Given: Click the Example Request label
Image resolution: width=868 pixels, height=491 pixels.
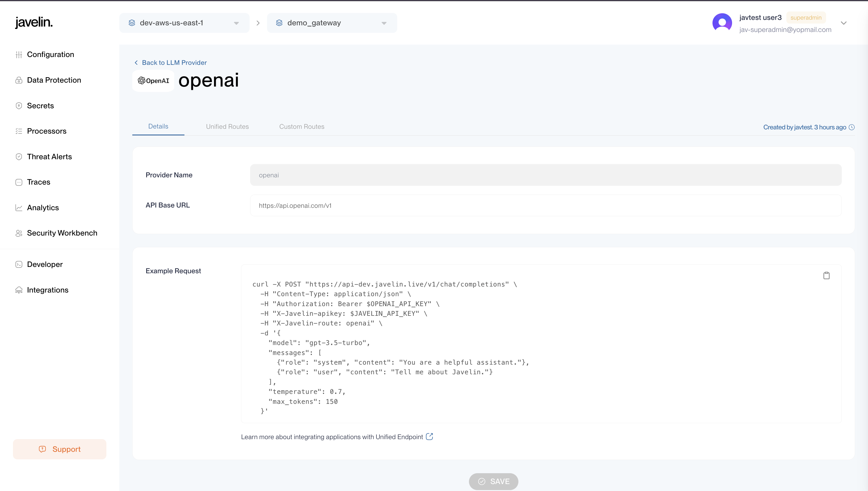Looking at the screenshot, I should click(x=173, y=271).
